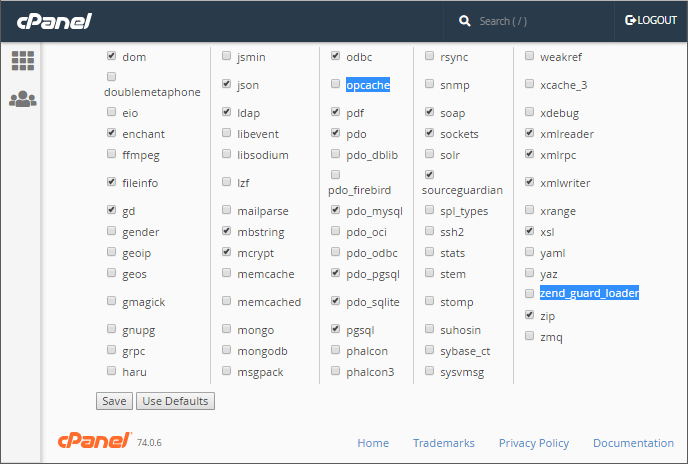Open the Documentation footer link
688x464 pixels.
tap(633, 443)
